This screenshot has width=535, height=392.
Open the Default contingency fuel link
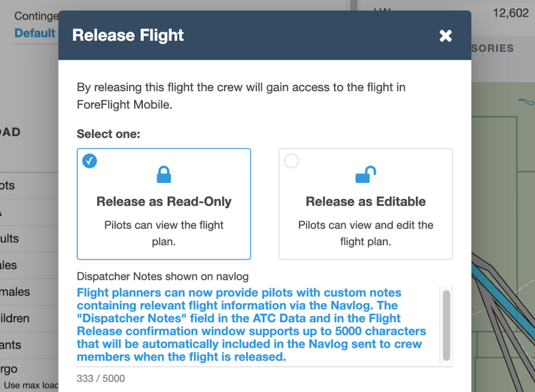35,33
